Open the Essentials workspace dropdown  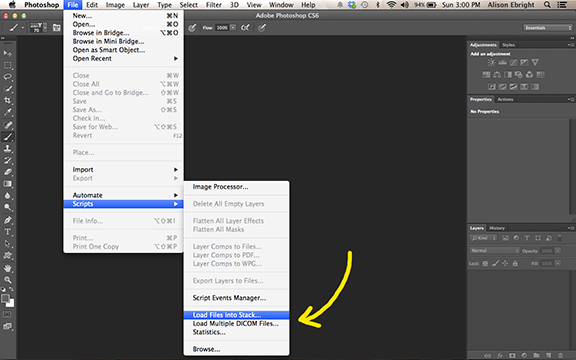[x=548, y=28]
